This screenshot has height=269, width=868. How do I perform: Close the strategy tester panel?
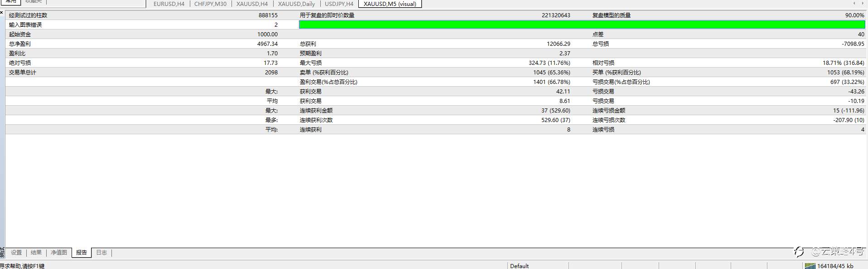[2, 12]
